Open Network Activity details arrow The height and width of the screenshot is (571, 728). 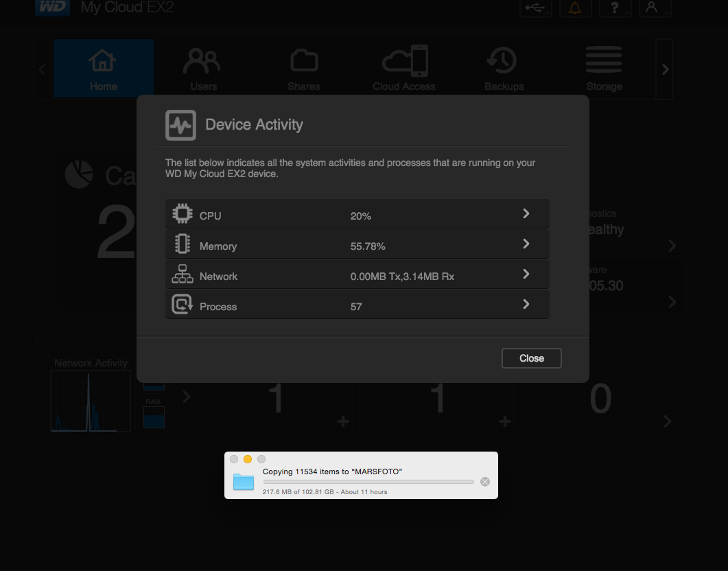(x=186, y=397)
